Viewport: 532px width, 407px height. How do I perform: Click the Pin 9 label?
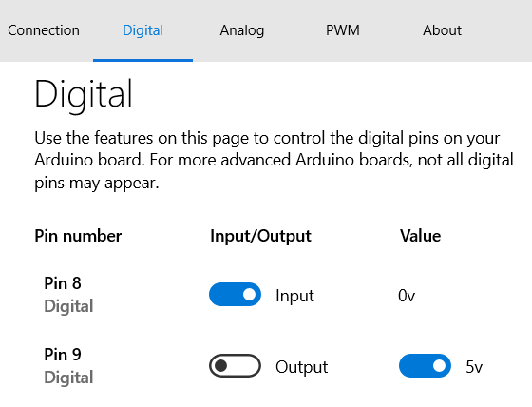(x=63, y=355)
